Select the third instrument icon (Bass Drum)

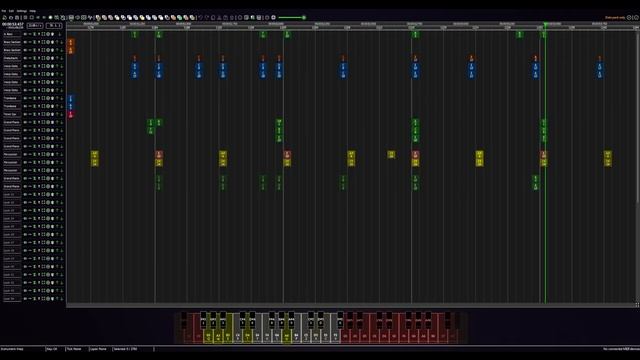[x=111, y=18]
